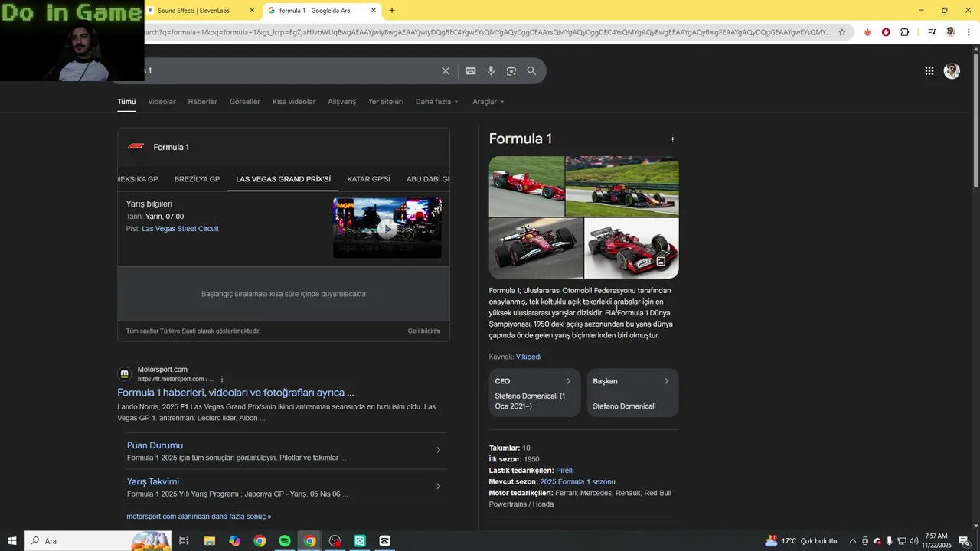Expand the Başkan card chevron
The width and height of the screenshot is (980, 551).
pos(666,381)
